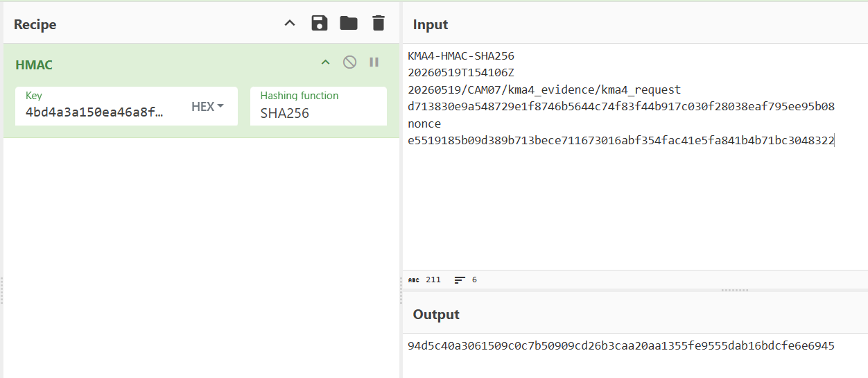
Task: Disable the HMAC operation
Action: 349,62
